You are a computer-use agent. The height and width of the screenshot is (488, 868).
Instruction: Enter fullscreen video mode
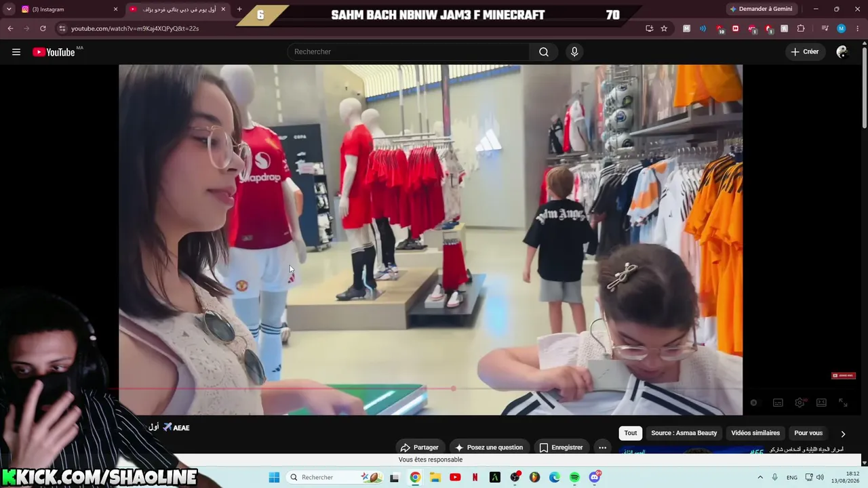click(x=843, y=403)
